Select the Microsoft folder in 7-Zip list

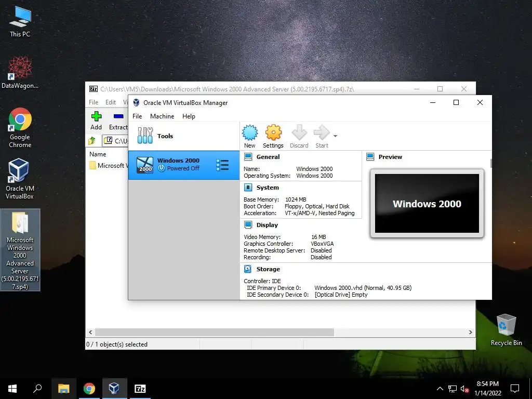tap(108, 166)
